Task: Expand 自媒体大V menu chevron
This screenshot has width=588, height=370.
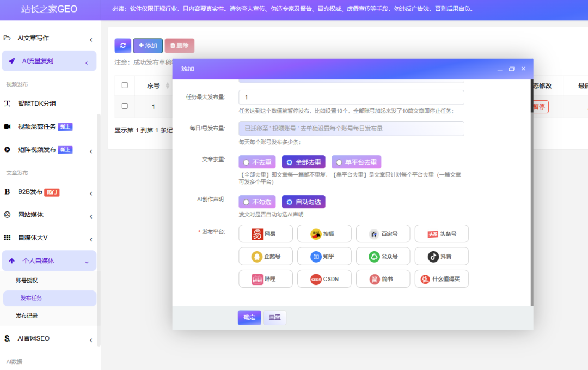Action: click(91, 239)
